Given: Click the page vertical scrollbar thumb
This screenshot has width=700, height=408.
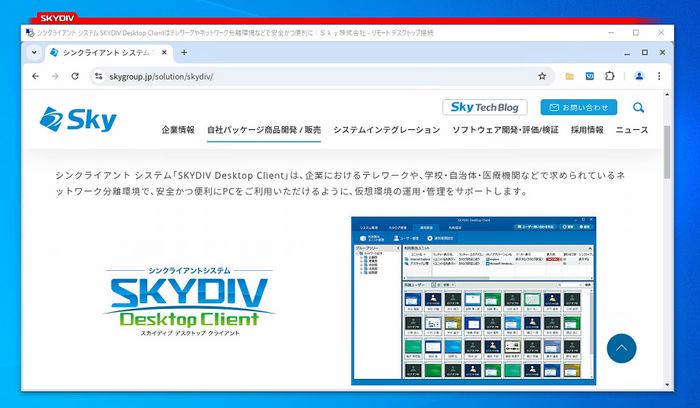Looking at the screenshot, I should click(x=667, y=152).
